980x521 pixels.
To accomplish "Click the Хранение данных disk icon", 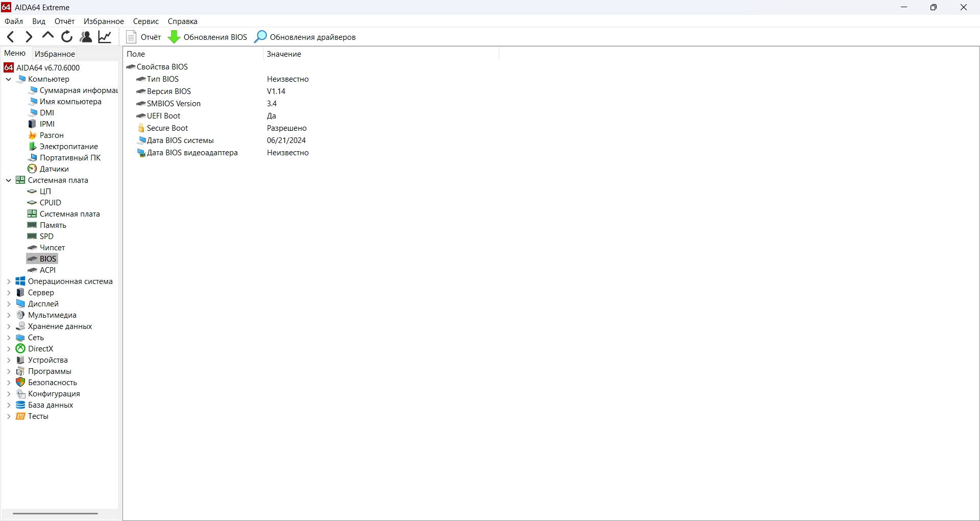I will [20, 326].
